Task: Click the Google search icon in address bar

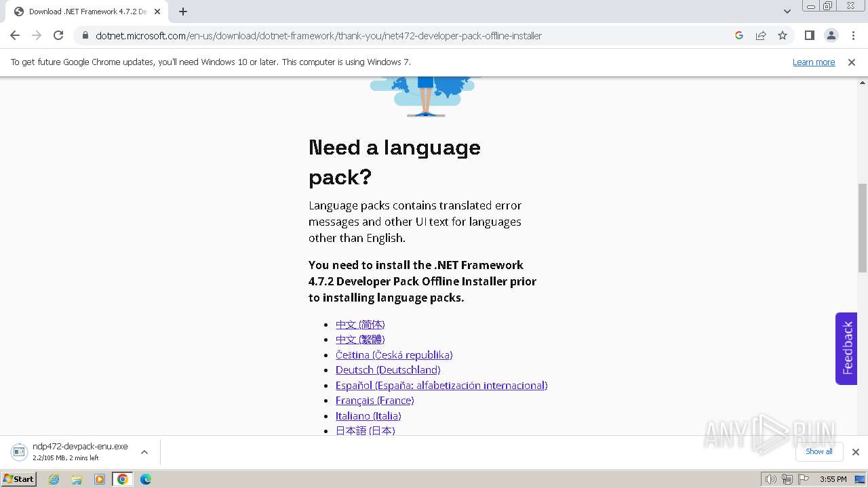Action: [x=739, y=36]
